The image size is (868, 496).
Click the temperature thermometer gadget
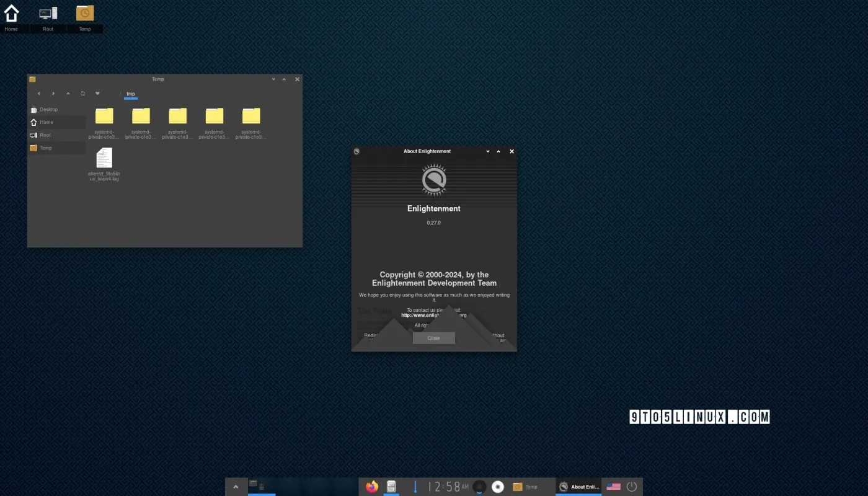[x=415, y=487]
